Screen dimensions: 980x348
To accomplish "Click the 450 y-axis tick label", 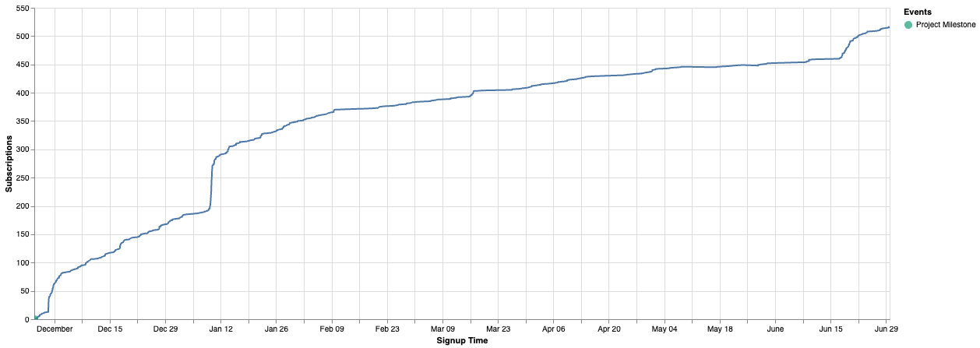I will point(23,65).
